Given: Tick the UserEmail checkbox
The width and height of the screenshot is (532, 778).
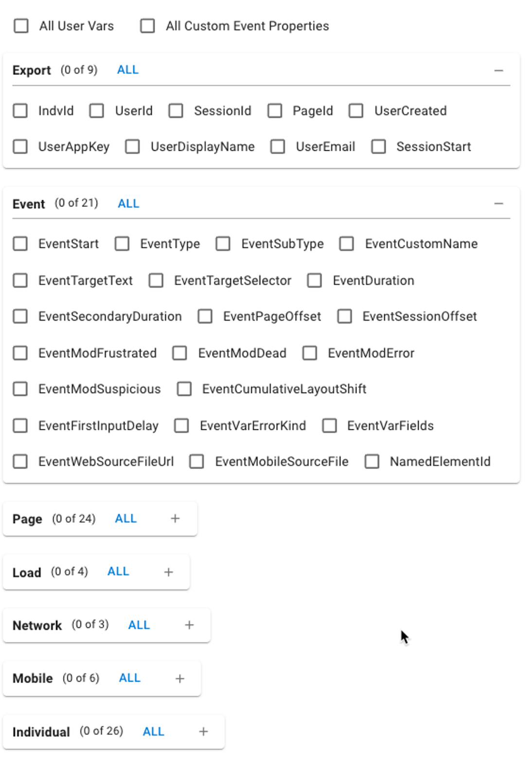Looking at the screenshot, I should click(278, 146).
